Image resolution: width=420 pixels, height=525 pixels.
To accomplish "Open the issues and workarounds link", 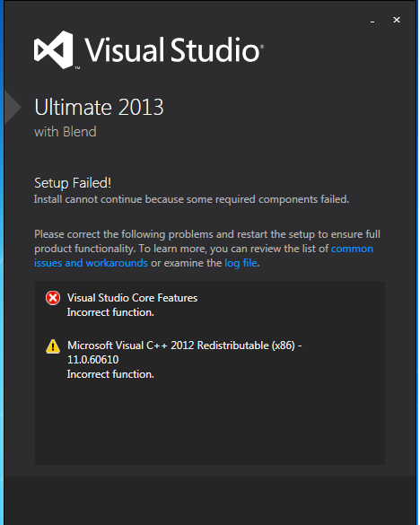I will click(x=91, y=263).
